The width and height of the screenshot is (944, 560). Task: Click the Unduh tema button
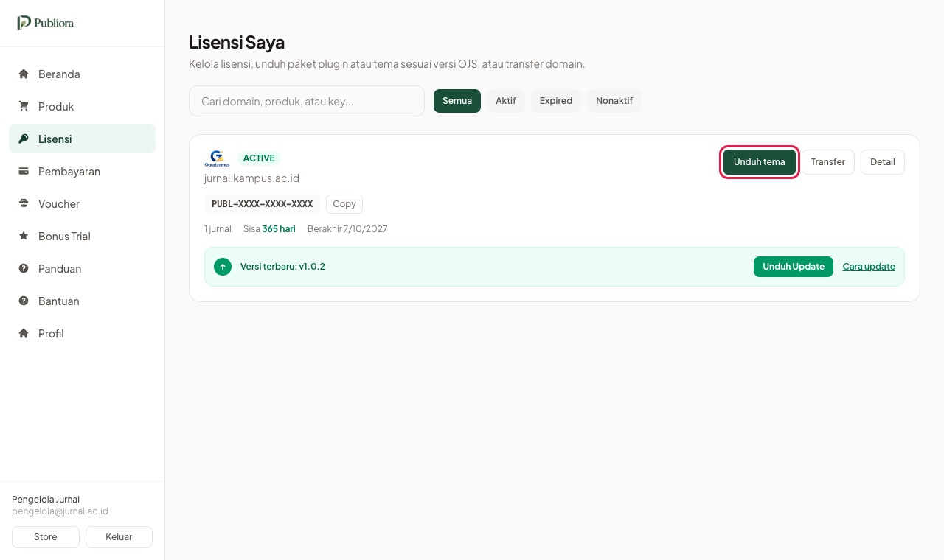[760, 162]
